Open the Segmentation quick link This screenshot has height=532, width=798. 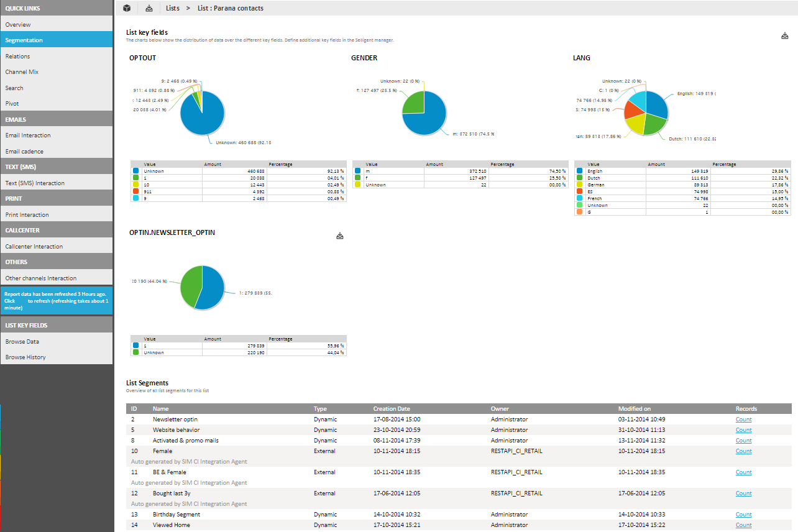click(24, 40)
